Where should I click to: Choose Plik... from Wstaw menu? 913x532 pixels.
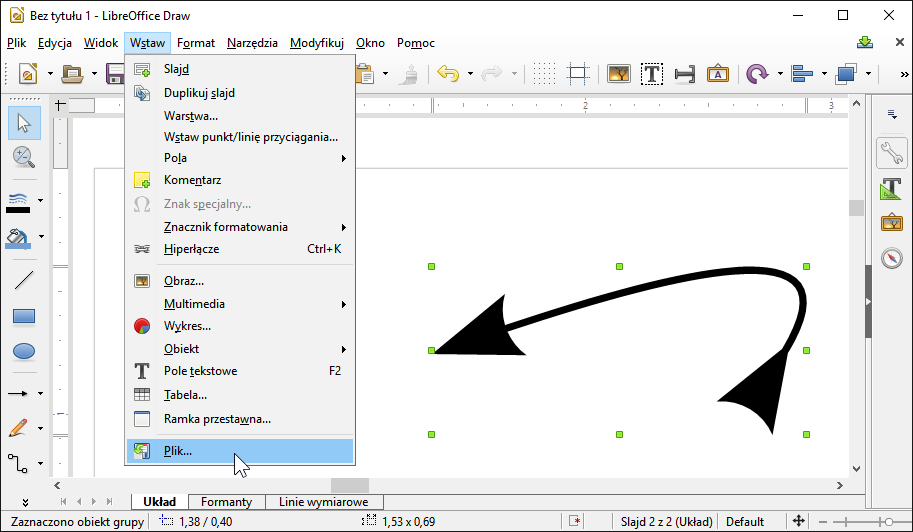(x=240, y=451)
